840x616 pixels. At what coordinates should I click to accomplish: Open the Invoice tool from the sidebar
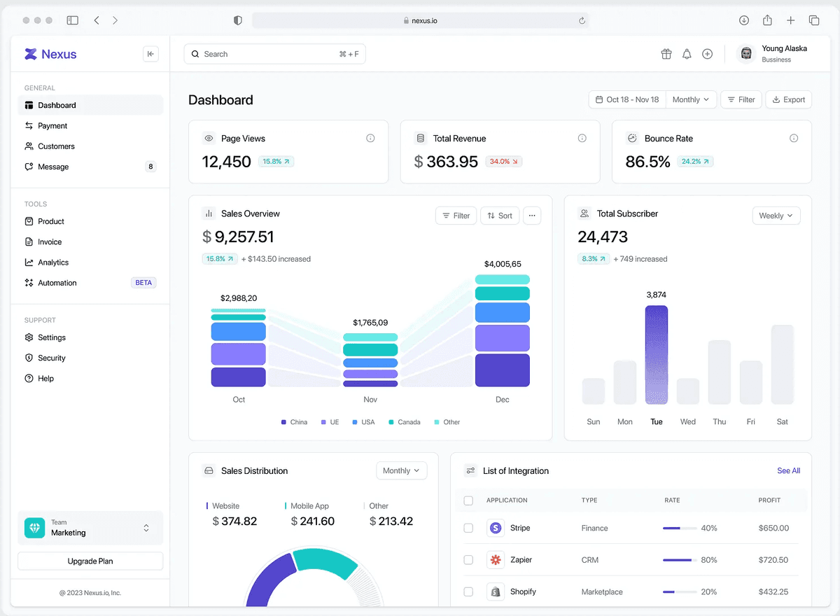pos(49,241)
